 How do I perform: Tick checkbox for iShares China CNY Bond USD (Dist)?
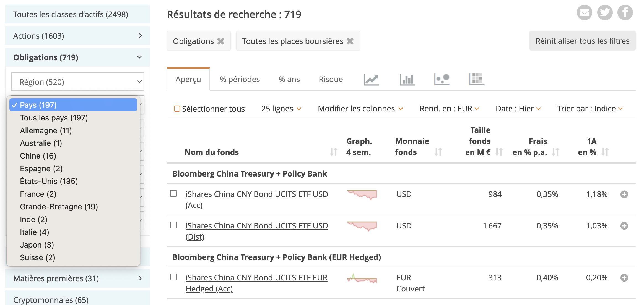click(x=173, y=225)
